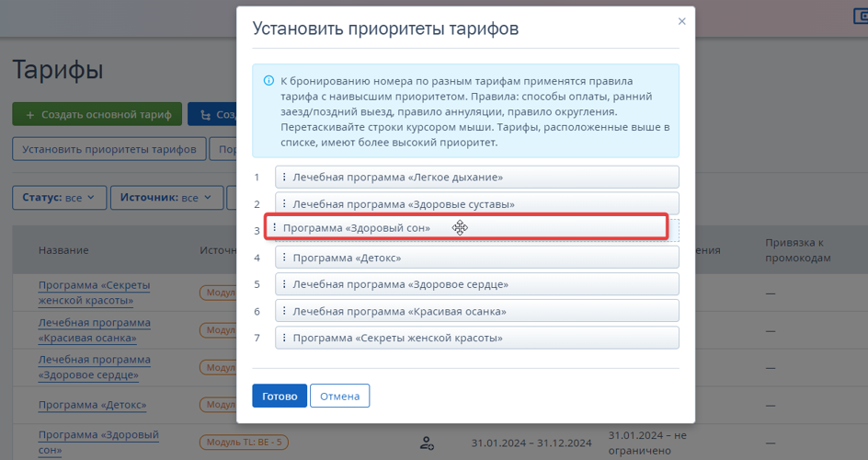
Task: Grab drag handle of «Легкое дыхание» row
Action: pyautogui.click(x=284, y=178)
